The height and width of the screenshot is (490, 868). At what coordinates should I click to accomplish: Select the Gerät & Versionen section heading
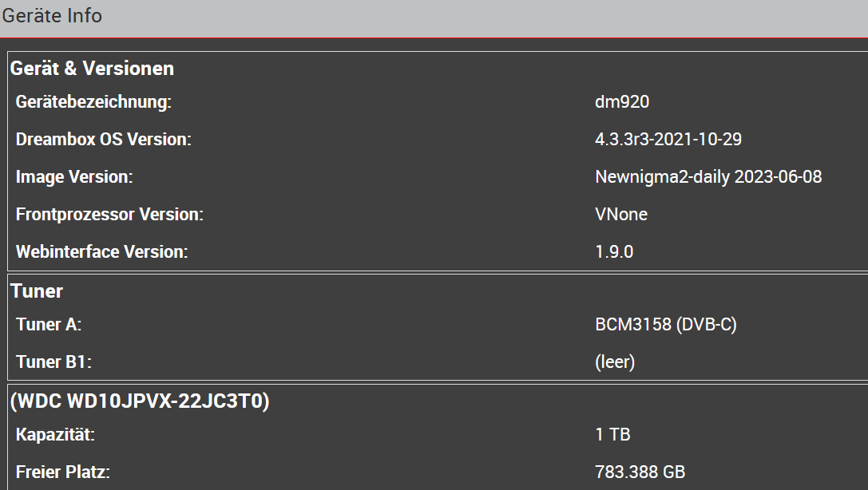pyautogui.click(x=92, y=69)
